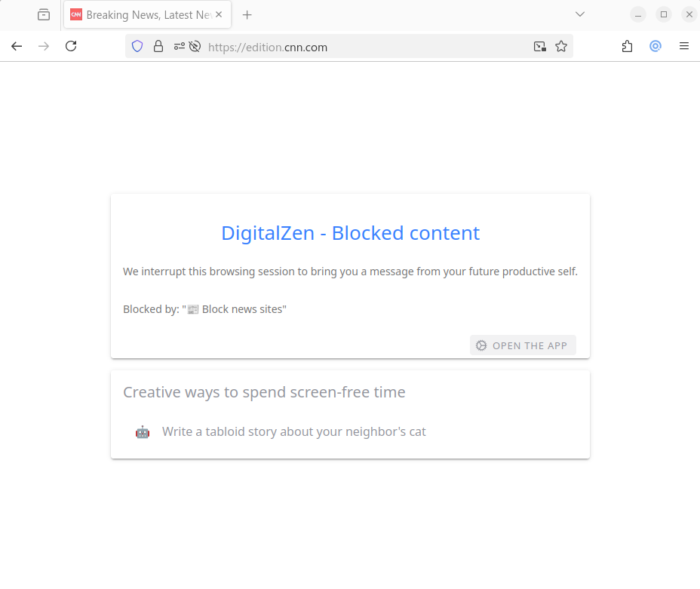
Task: Click inside the address bar URL field
Action: point(339,46)
